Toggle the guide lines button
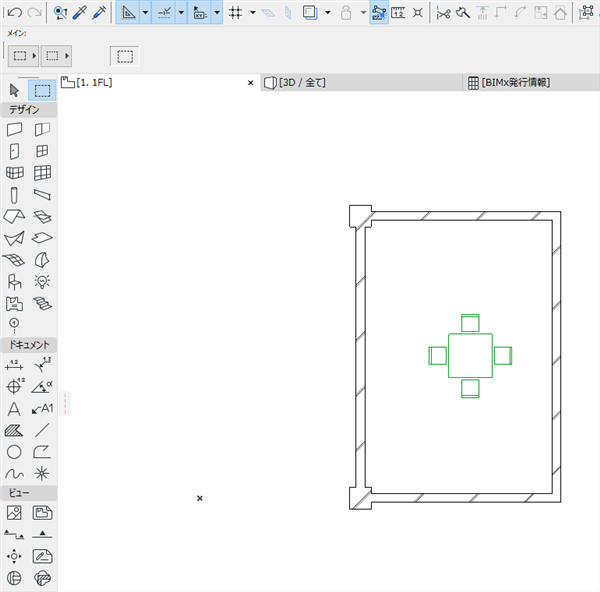The height and width of the screenshot is (592, 600). click(128, 13)
